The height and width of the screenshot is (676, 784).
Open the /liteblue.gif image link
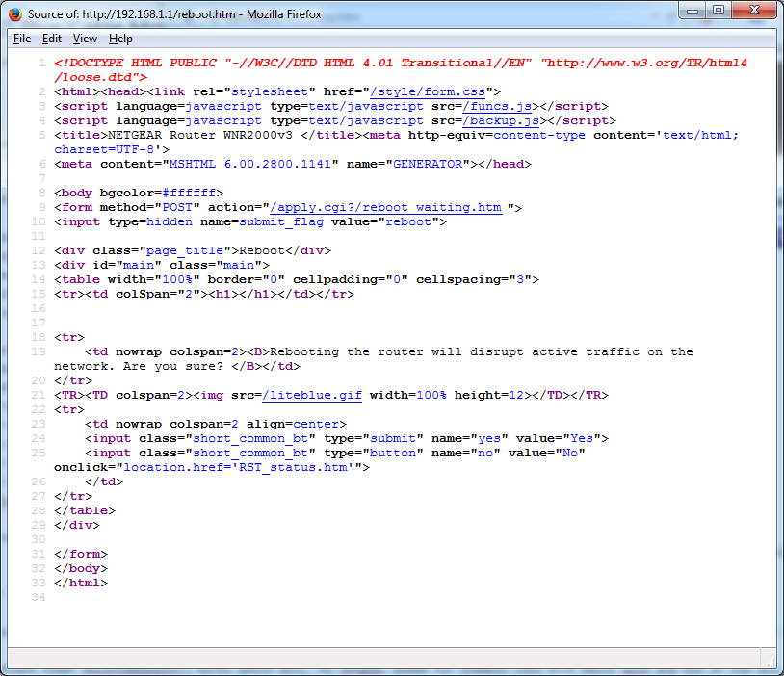[312, 396]
